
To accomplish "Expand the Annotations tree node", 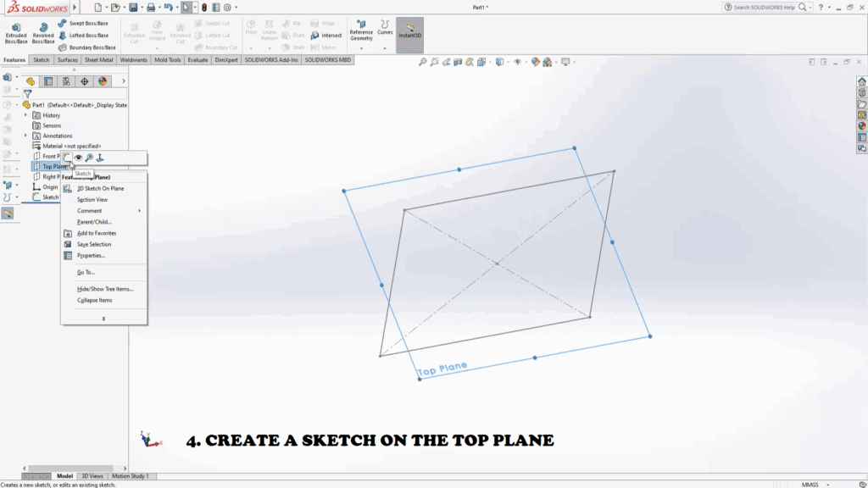I will [26, 136].
